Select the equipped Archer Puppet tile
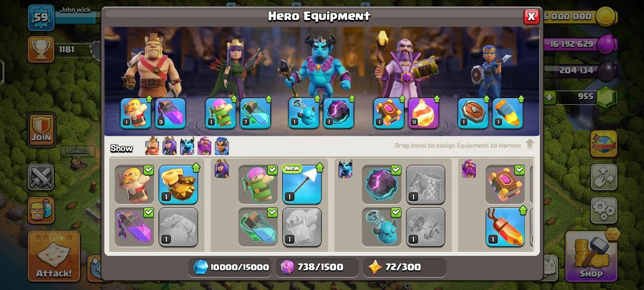The height and width of the screenshot is (290, 644). 258,184
